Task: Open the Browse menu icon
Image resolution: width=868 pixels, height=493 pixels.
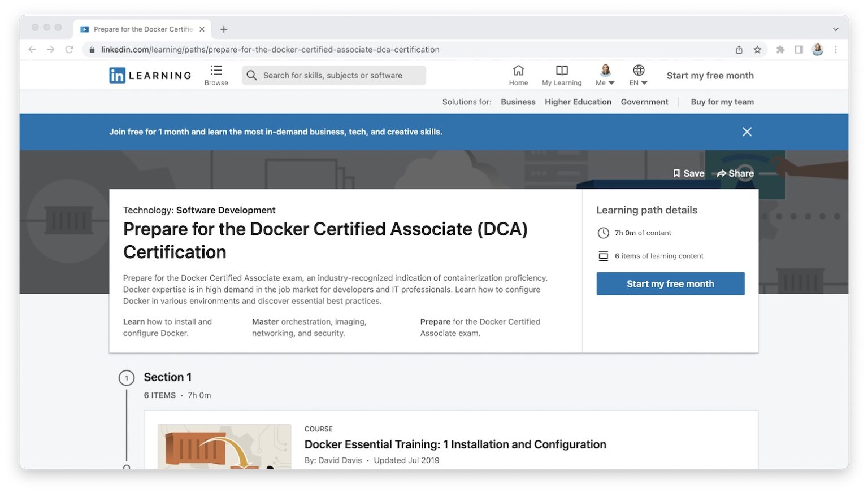Action: [x=216, y=70]
